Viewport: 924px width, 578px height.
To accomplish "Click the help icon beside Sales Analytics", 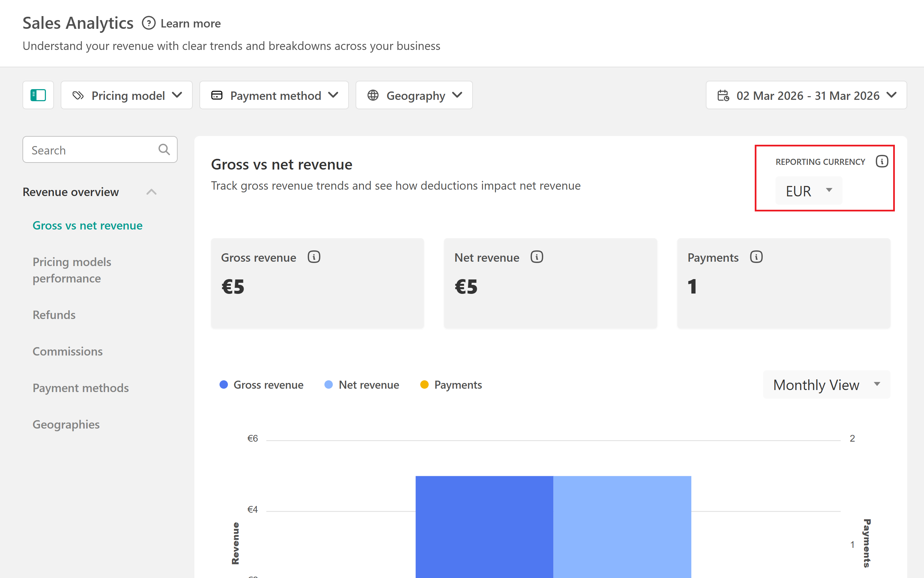I will (x=148, y=23).
